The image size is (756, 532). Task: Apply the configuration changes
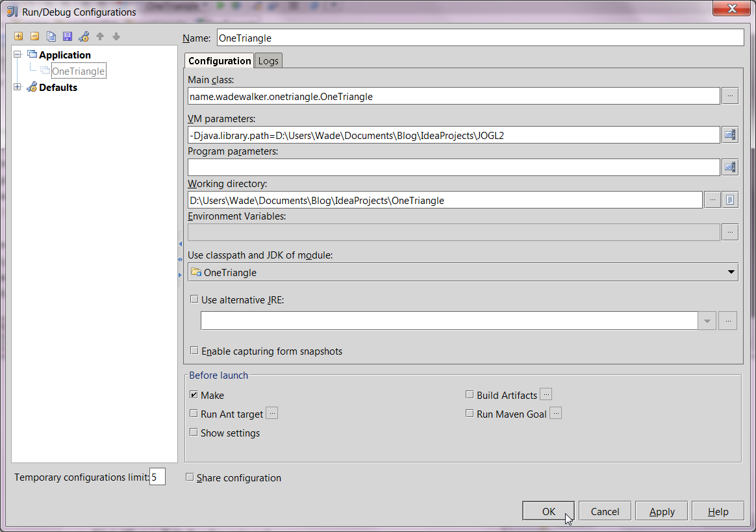tap(661, 511)
